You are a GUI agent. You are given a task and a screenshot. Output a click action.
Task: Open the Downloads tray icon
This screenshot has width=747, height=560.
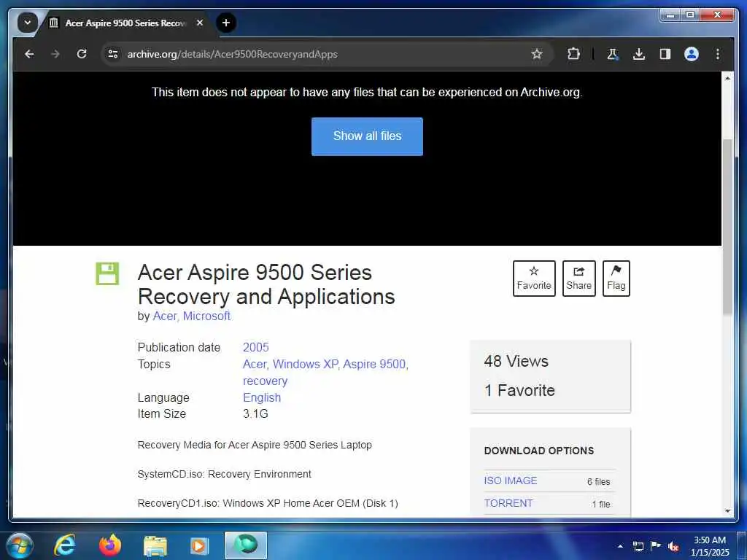tap(639, 54)
